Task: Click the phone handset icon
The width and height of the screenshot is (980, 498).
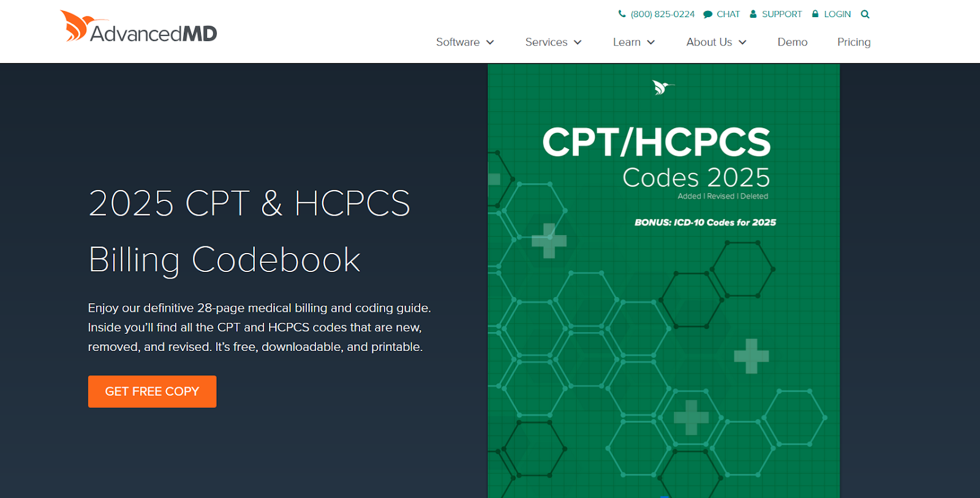Action: 622,13
